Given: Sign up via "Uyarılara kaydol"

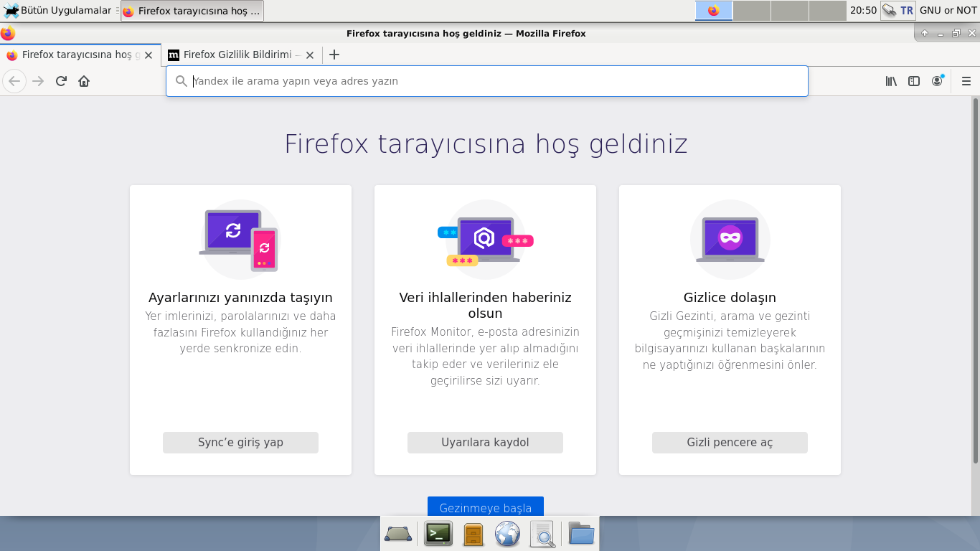Looking at the screenshot, I should [485, 443].
